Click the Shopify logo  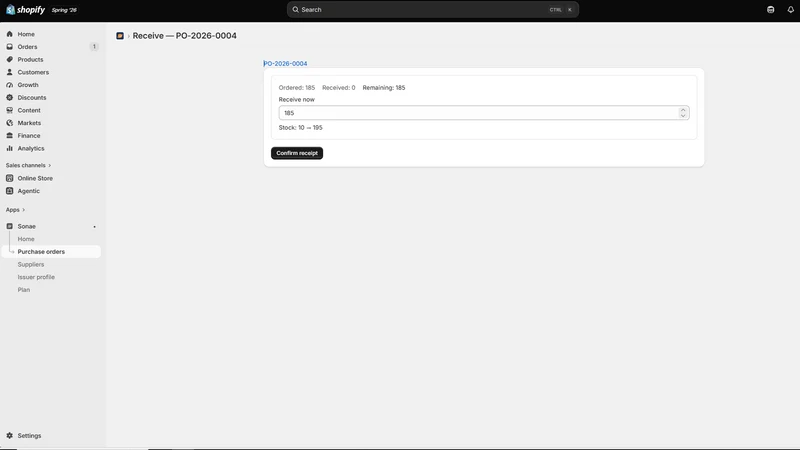tap(25, 10)
